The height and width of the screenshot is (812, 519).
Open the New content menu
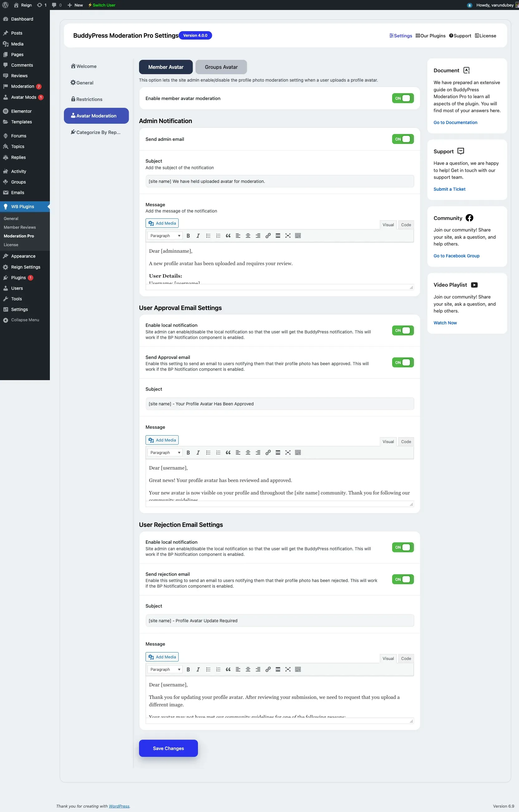(x=75, y=5)
